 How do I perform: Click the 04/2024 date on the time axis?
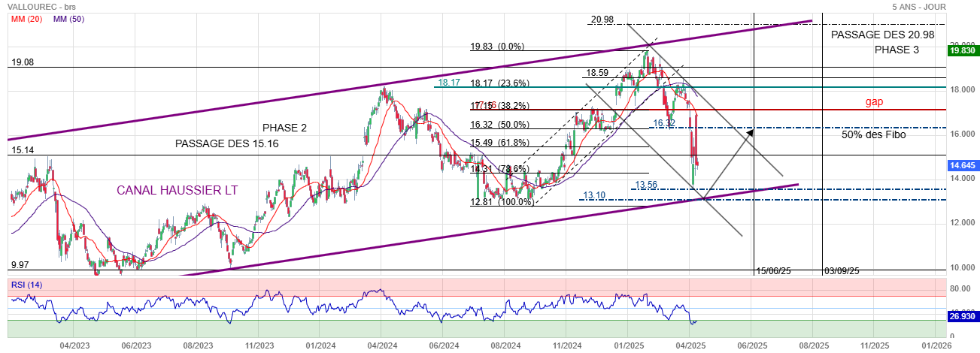[381, 345]
